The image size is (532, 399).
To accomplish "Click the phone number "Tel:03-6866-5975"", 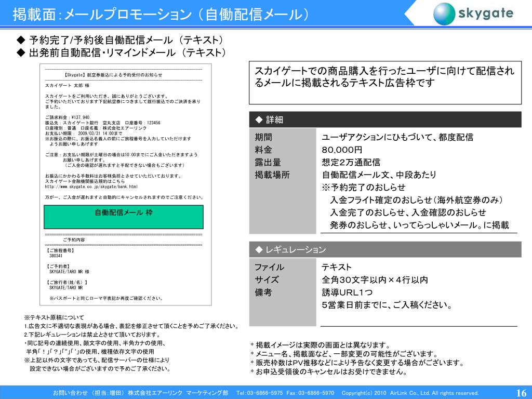I will coord(259,393).
